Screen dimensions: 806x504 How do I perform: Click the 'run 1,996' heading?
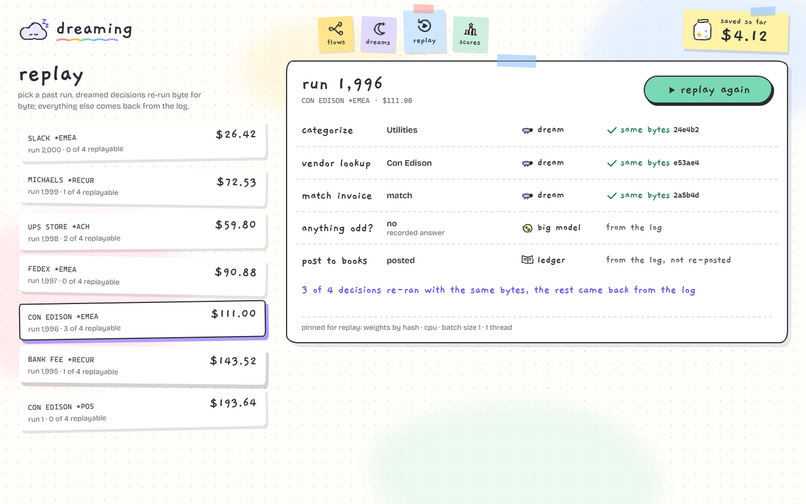(342, 83)
